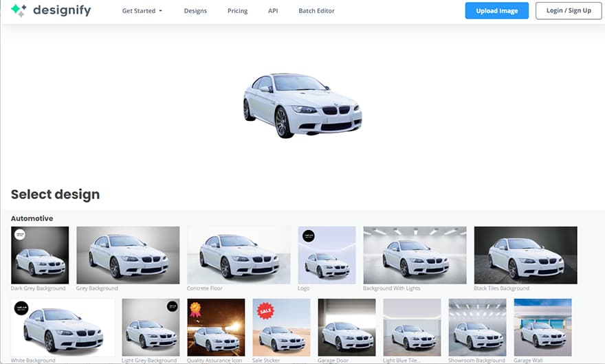This screenshot has height=364, width=605.
Task: Click the Login / Sign Up button
Action: pos(569,11)
